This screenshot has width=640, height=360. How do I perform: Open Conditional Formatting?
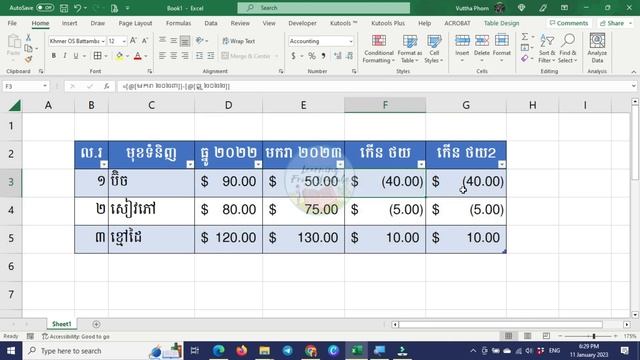coord(379,49)
